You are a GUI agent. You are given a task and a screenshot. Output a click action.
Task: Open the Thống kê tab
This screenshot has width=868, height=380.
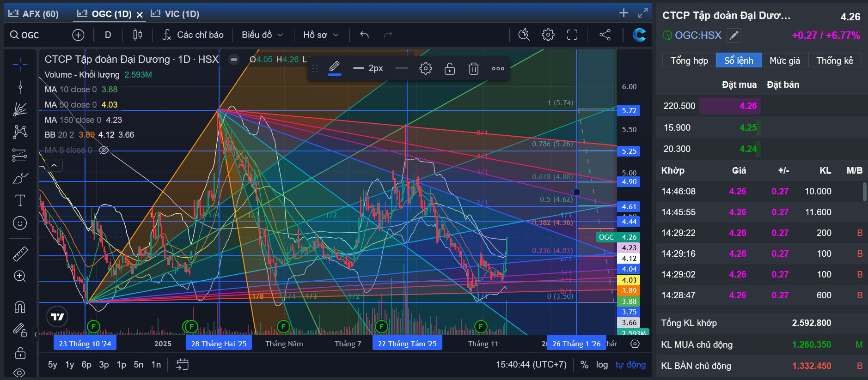click(x=835, y=60)
